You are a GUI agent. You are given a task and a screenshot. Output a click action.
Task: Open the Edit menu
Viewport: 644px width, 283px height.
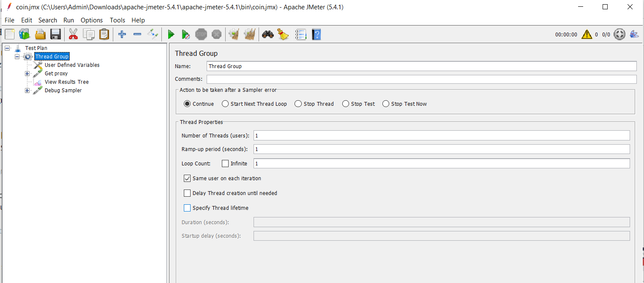coord(27,20)
